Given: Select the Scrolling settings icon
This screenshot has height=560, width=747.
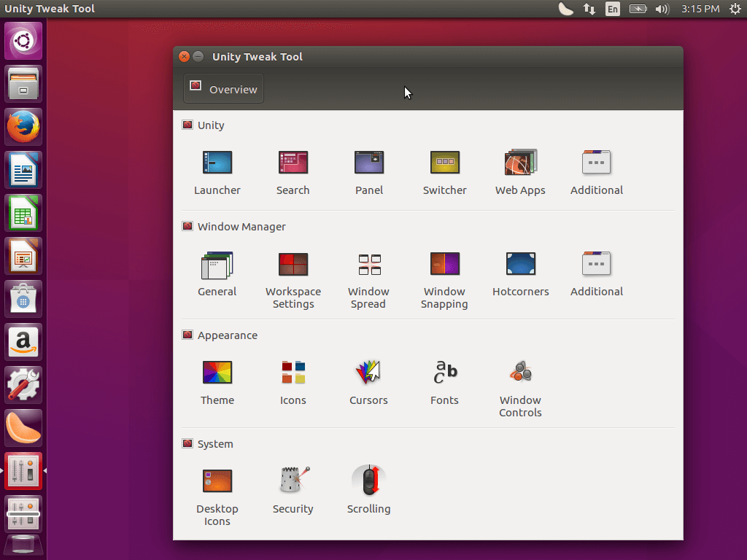Looking at the screenshot, I should tap(368, 481).
